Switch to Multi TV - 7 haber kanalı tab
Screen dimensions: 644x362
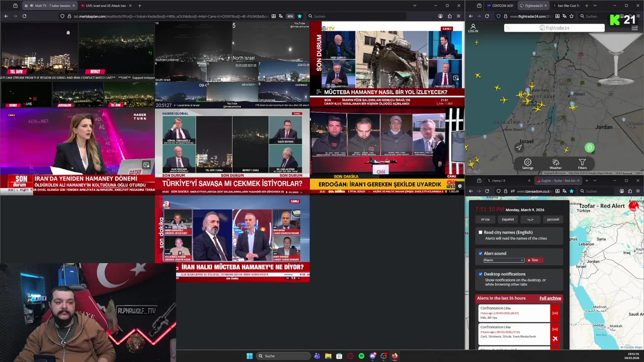49,6
